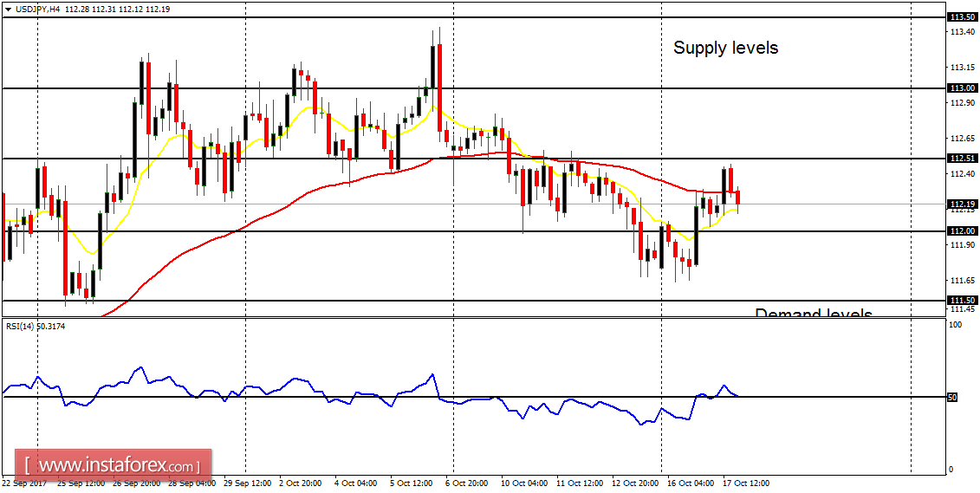Click the '12 Oct 20:00' time axis label
The image size is (980, 493).
(x=635, y=483)
